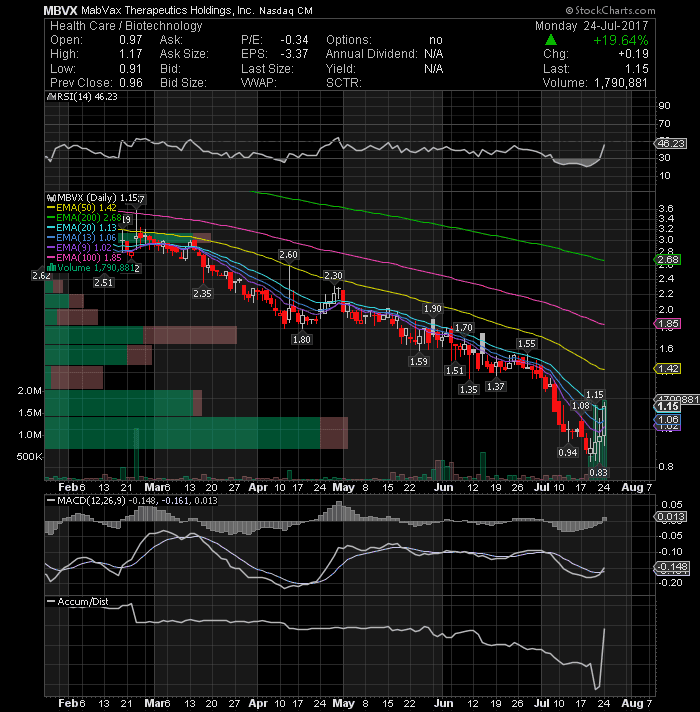Click the 2.0M volume axis label
Viewport: 700px width, 712px height.
pyautogui.click(x=30, y=391)
